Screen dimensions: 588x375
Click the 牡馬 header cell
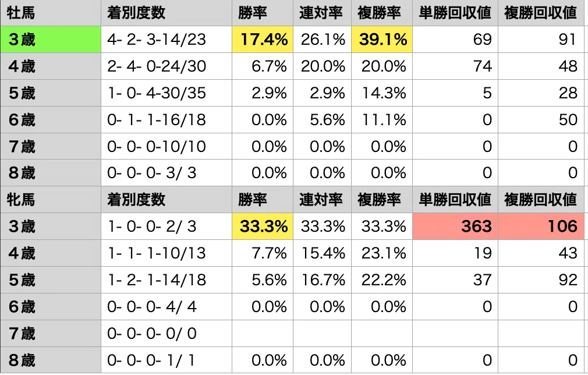point(51,13)
